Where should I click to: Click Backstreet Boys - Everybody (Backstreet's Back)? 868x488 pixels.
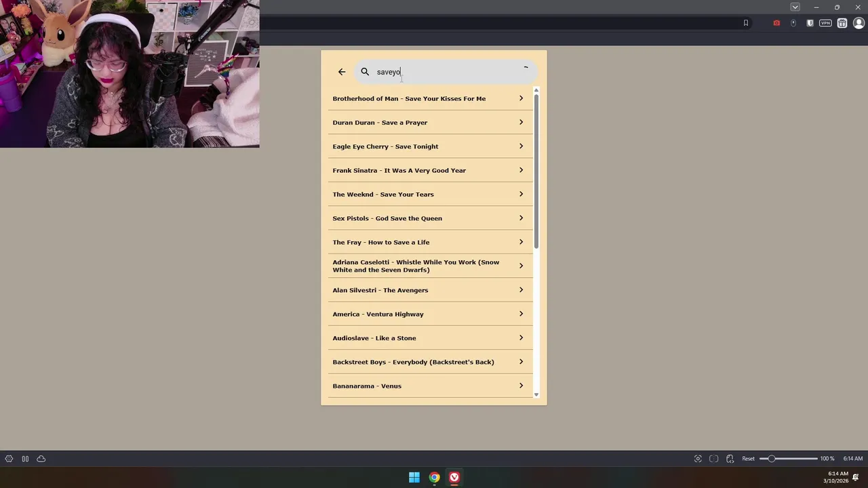tap(430, 362)
